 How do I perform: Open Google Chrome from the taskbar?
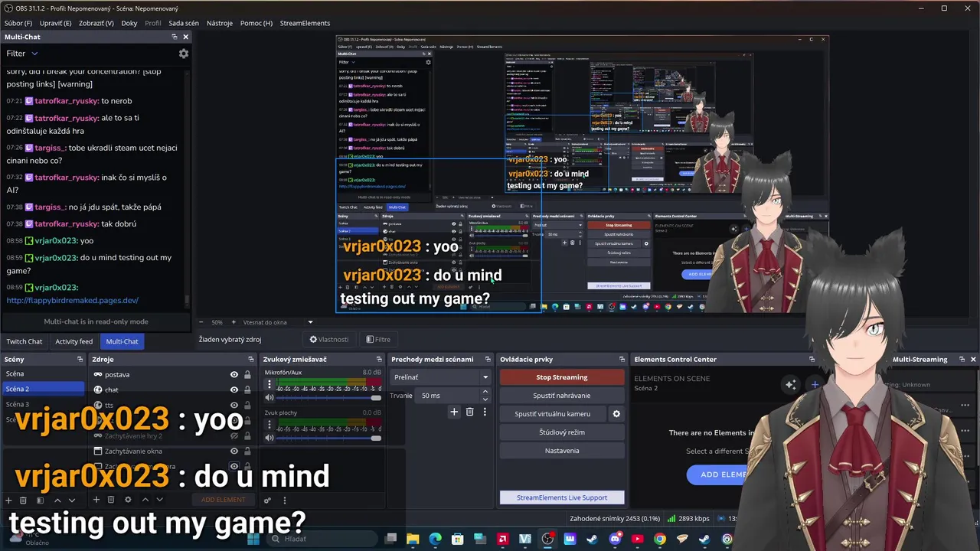pos(660,539)
